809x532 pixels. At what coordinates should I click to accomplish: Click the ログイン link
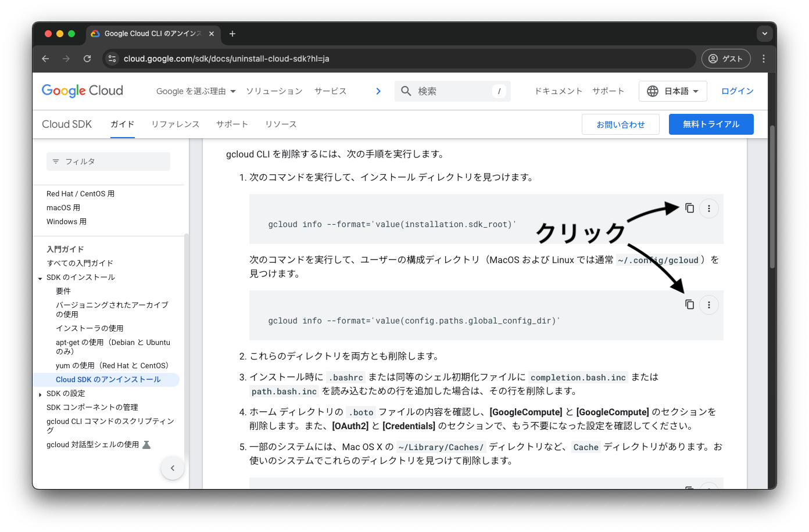tap(738, 91)
